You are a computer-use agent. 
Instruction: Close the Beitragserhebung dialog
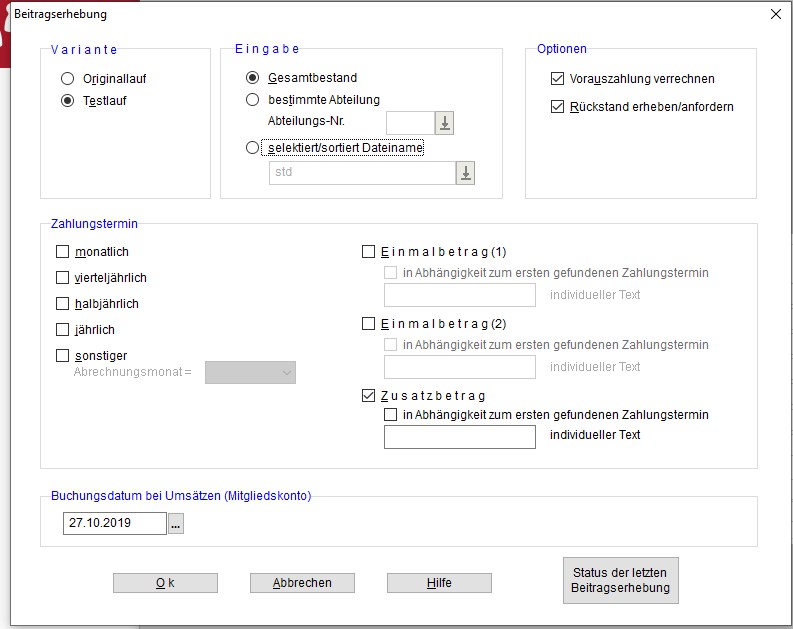tap(775, 14)
